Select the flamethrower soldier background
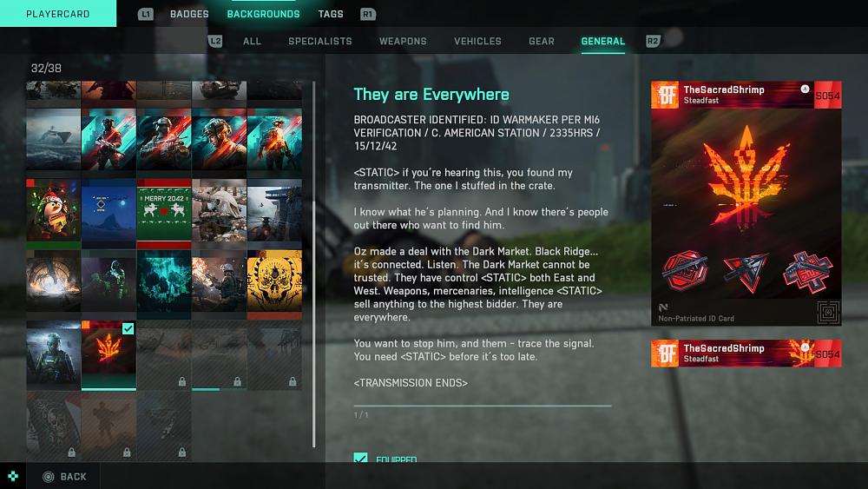The width and height of the screenshot is (868, 489). (220, 284)
